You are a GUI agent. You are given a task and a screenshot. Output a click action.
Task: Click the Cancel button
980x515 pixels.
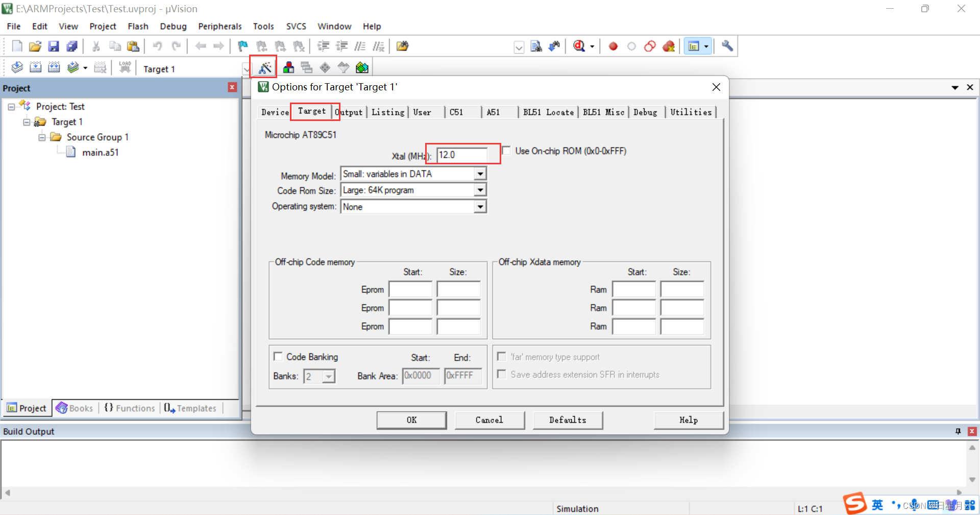point(489,420)
